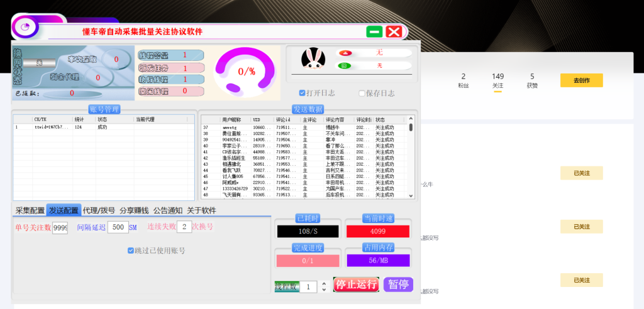The image size is (644, 309).
Task: Click the purple 0/% progress ring
Action: (x=246, y=71)
